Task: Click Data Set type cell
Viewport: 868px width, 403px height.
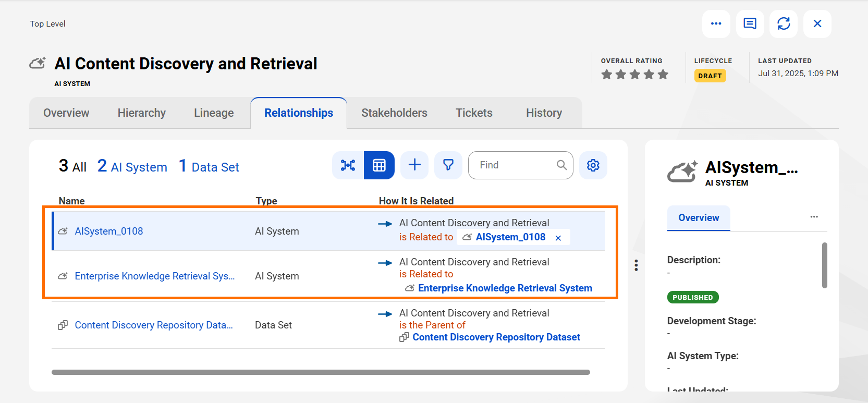Action: [273, 325]
